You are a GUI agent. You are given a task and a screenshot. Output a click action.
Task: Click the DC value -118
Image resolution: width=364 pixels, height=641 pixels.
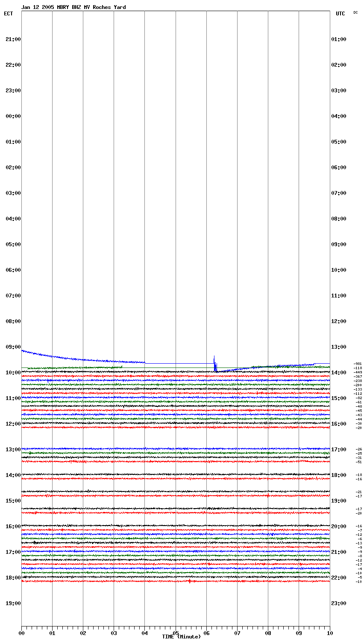(358, 368)
